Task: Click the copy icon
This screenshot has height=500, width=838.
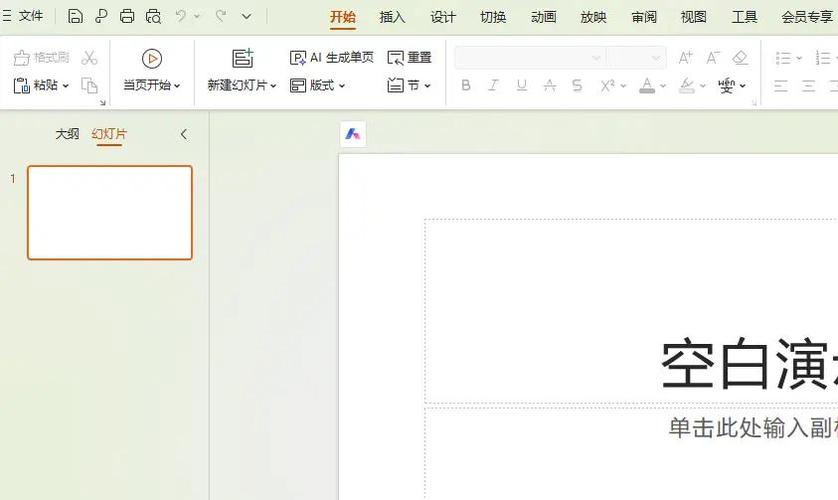Action: (89, 85)
